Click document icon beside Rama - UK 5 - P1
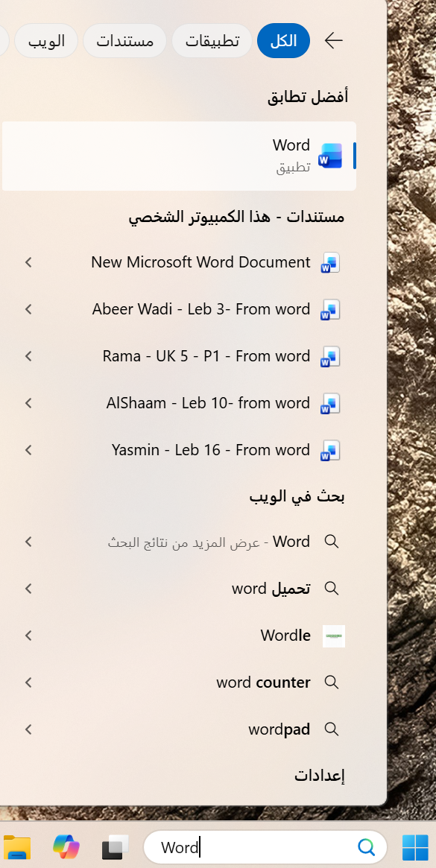 (x=331, y=356)
